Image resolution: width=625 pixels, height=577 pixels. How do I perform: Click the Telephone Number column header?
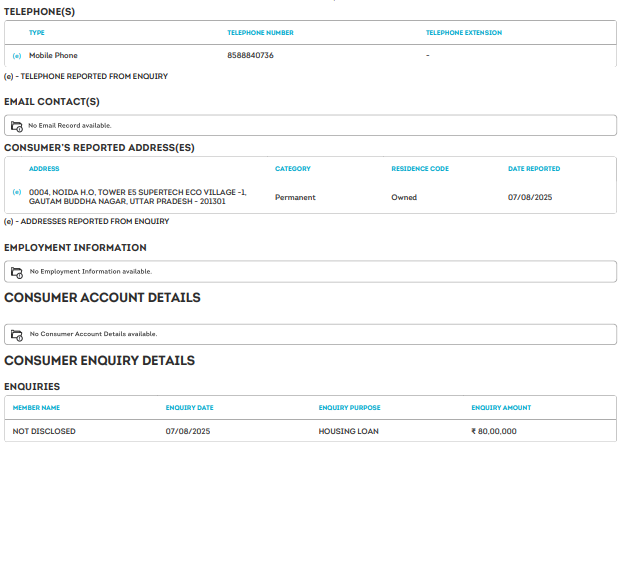click(260, 33)
